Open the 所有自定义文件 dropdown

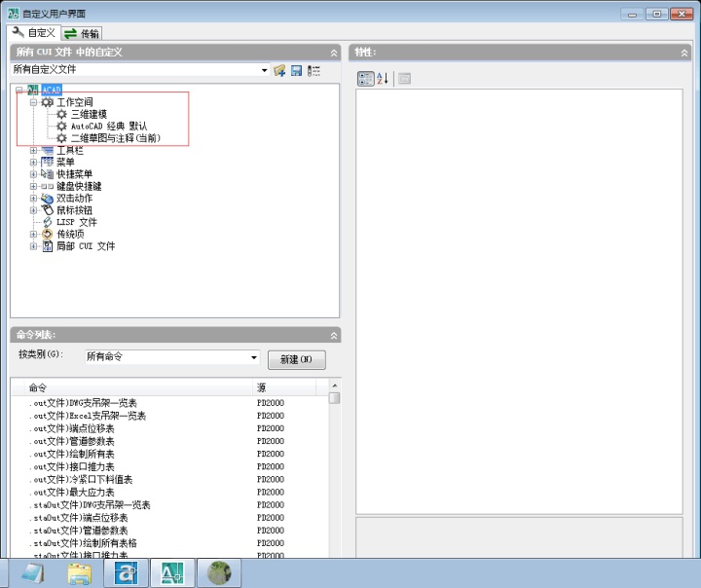point(264,70)
